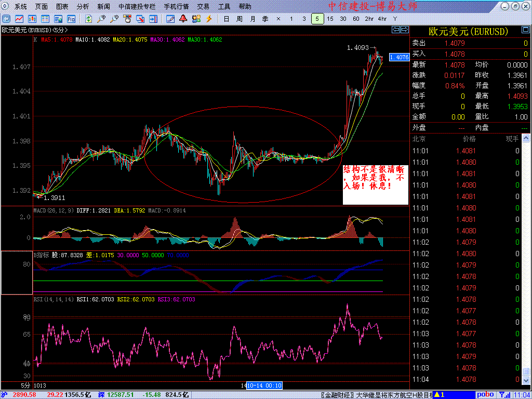Open the red alarm bell icon
532x399 pixels.
[183, 19]
